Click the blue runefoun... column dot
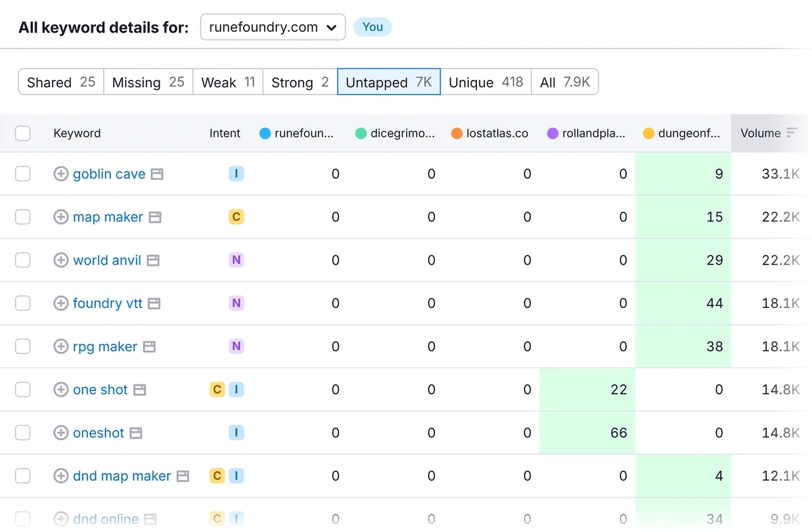Viewport: 812px width, 532px height. point(265,133)
